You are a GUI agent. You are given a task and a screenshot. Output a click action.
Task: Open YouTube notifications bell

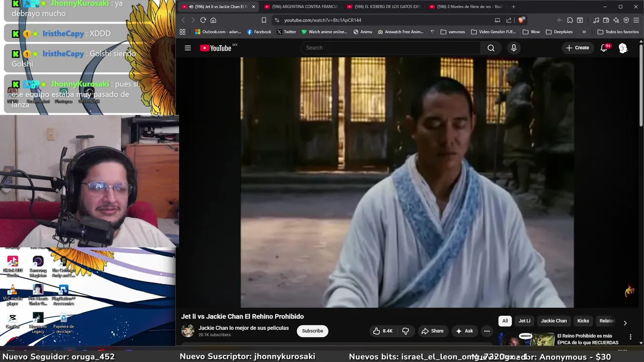click(604, 48)
